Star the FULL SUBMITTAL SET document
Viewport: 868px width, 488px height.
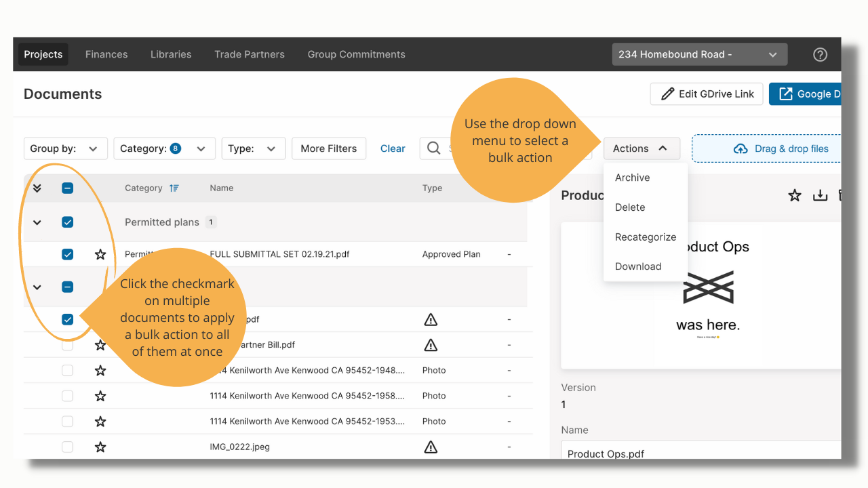tap(100, 254)
